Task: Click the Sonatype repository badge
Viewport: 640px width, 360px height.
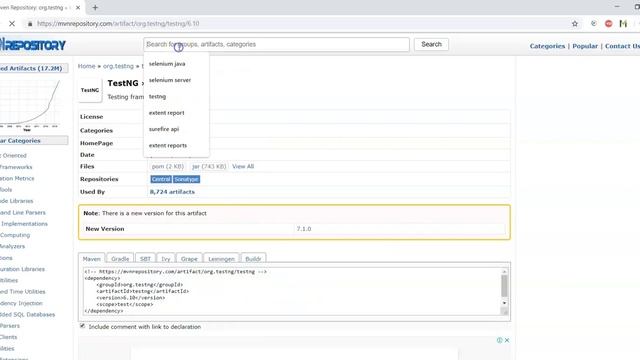Action: pyautogui.click(x=186, y=179)
